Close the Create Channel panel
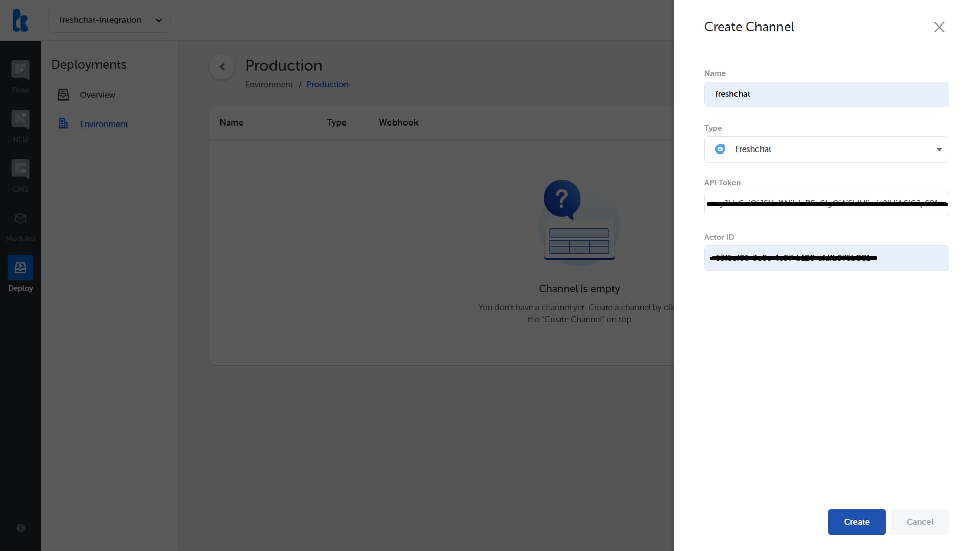 tap(939, 27)
